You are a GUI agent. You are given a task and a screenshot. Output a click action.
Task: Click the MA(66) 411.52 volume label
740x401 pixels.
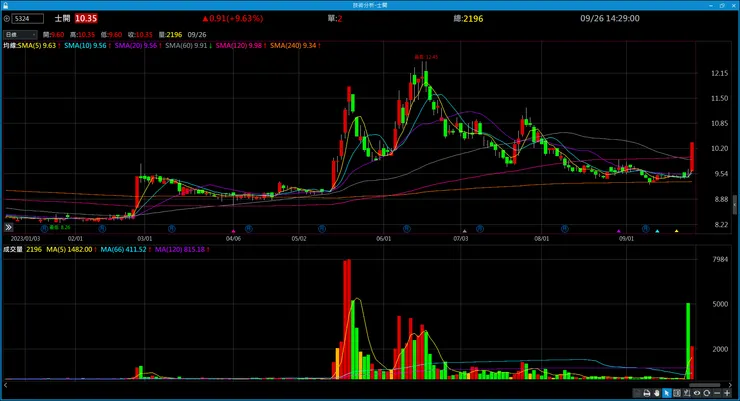pos(123,249)
